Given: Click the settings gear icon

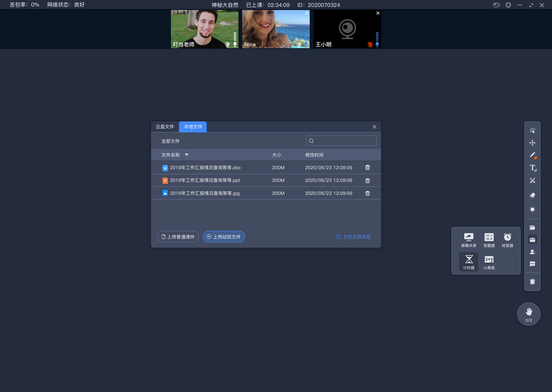Looking at the screenshot, I should click(x=508, y=5).
